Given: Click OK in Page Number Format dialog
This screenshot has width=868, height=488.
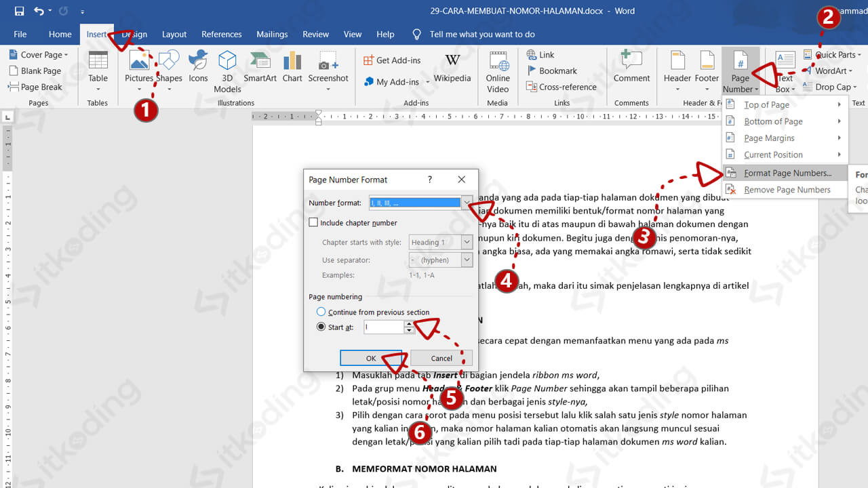Looking at the screenshot, I should 371,358.
